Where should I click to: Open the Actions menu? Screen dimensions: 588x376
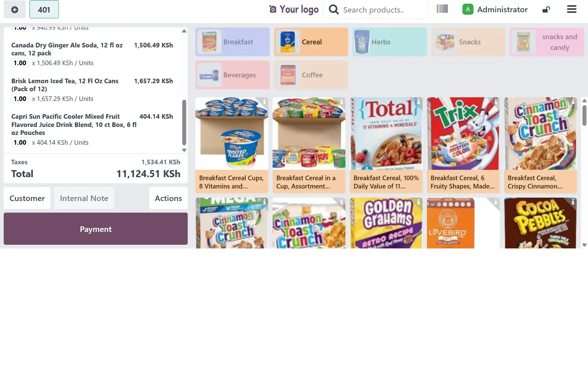pos(168,198)
